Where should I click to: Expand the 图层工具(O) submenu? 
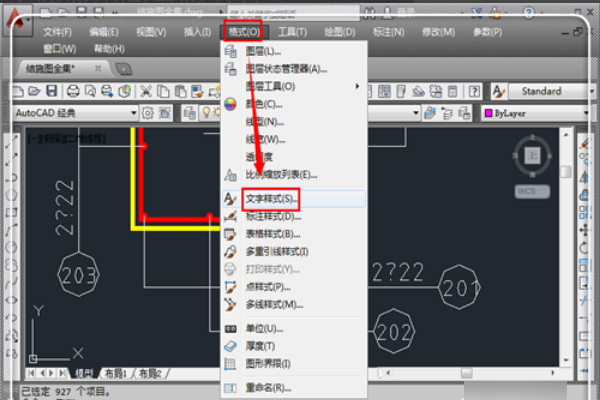pos(294,87)
